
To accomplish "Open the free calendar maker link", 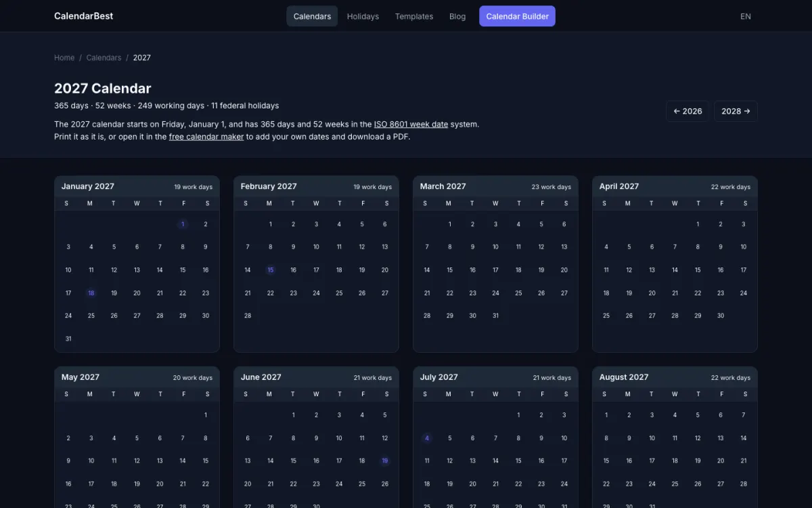I will [206, 137].
